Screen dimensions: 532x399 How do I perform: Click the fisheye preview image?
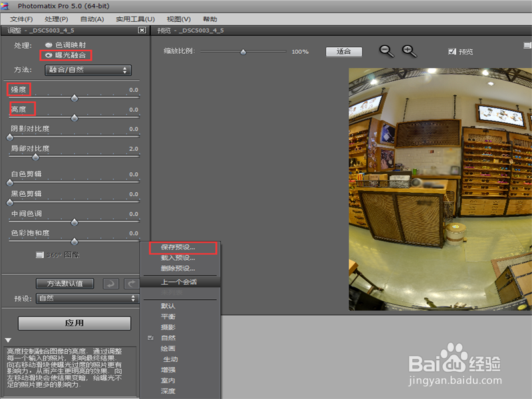pyautogui.click(x=440, y=189)
